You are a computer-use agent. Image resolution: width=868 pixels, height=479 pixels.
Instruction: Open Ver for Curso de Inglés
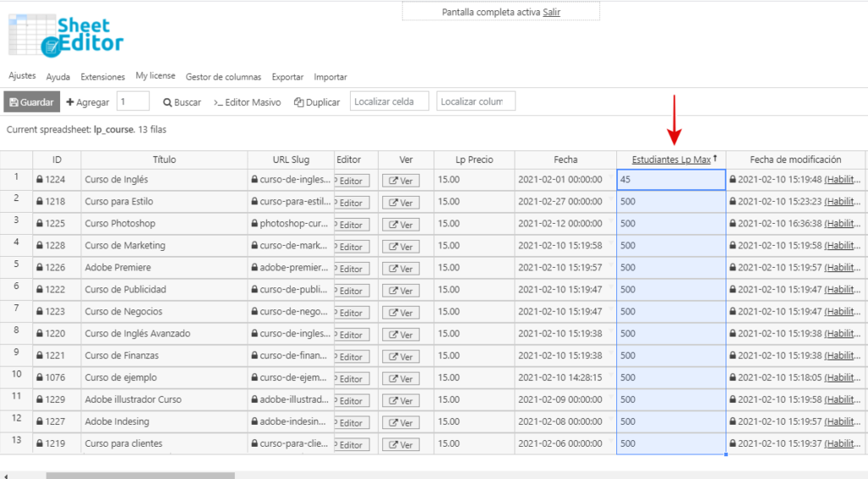401,181
